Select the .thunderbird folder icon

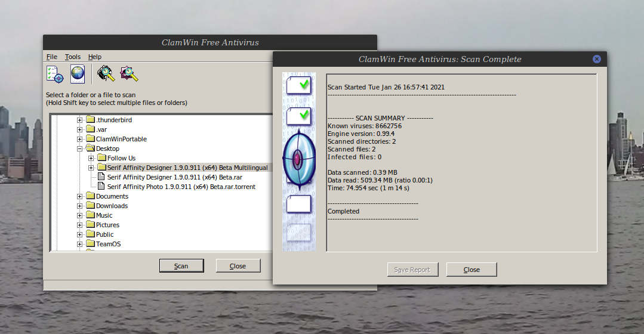click(x=90, y=119)
